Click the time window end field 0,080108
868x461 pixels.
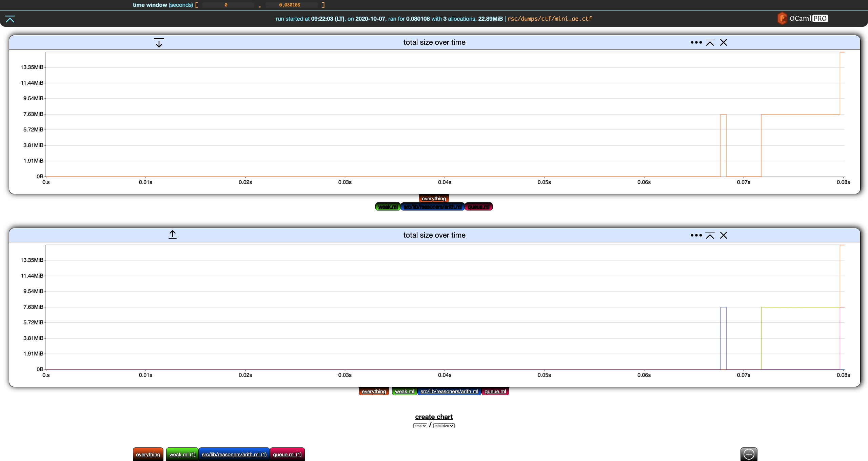coord(292,5)
